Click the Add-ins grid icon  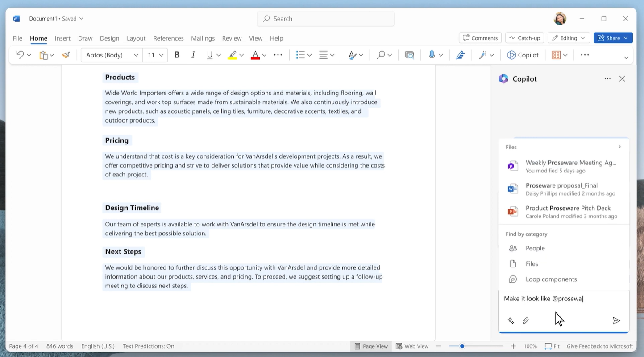[x=556, y=55]
